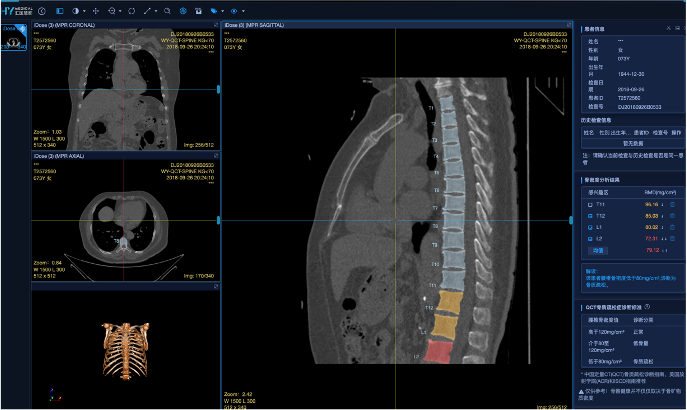Toggle the T12 vertebra checkbox
Image resolution: width=687 pixels, height=410 pixels.
(x=589, y=215)
